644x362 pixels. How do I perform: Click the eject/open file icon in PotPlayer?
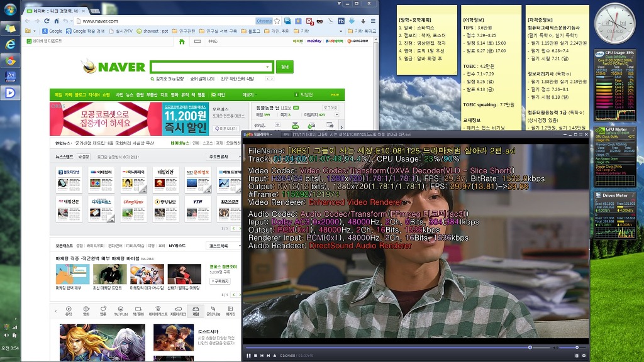pyautogui.click(x=275, y=356)
